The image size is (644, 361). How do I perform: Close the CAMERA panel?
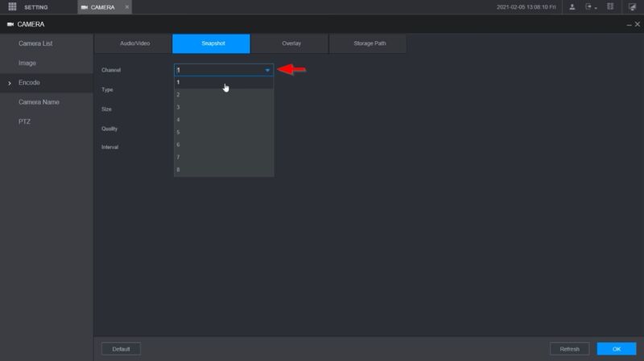pyautogui.click(x=638, y=25)
